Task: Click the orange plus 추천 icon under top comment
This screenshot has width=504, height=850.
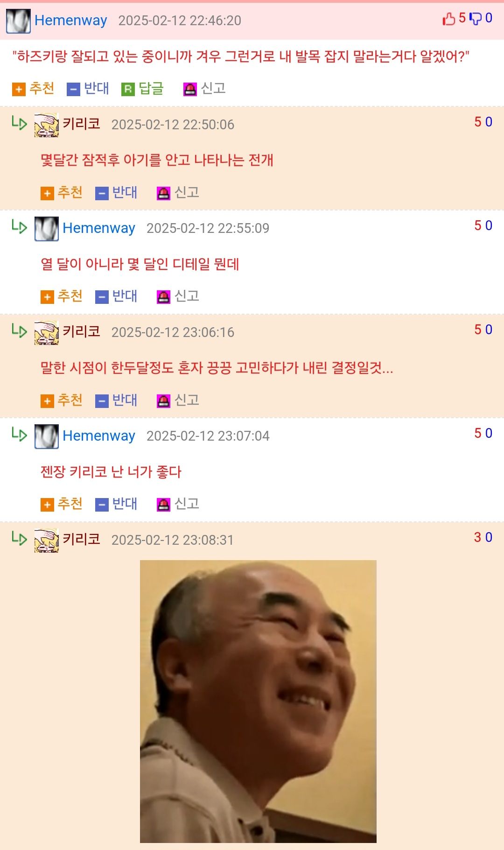Action: (x=19, y=89)
